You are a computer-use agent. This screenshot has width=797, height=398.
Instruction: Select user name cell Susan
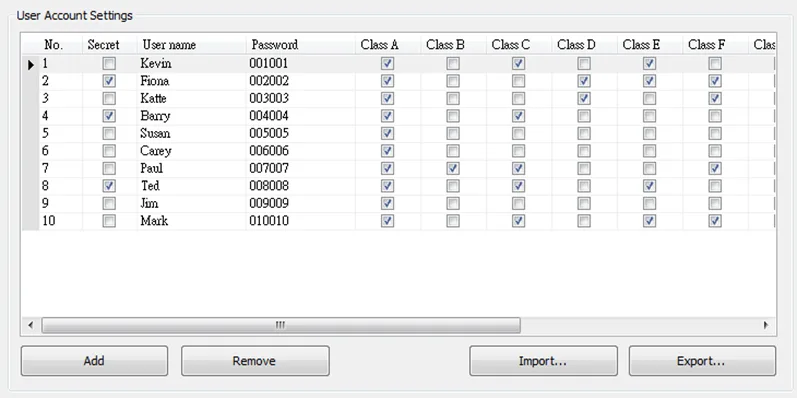pyautogui.click(x=192, y=133)
